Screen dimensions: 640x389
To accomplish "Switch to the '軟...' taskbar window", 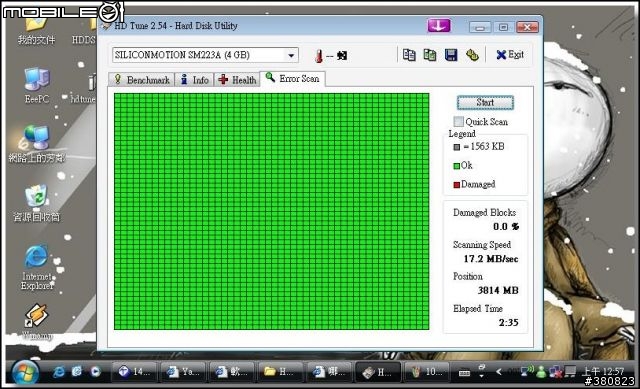I will pyautogui.click(x=231, y=372).
